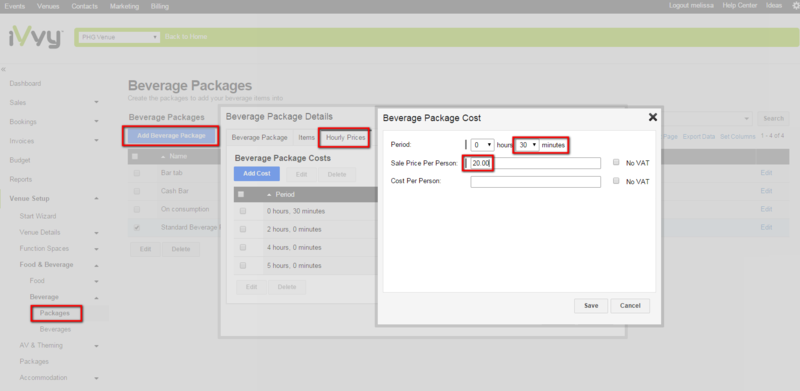
Task: Go to Dashboard in sidebar
Action: pyautogui.click(x=26, y=83)
